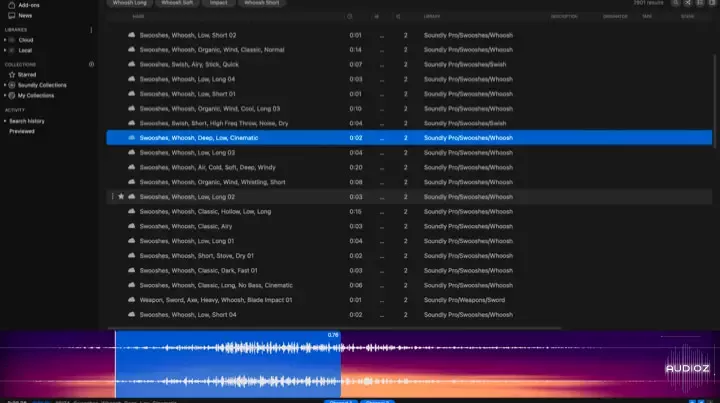Toggle star on Whoosh, Low, Long 02 row

121,196
